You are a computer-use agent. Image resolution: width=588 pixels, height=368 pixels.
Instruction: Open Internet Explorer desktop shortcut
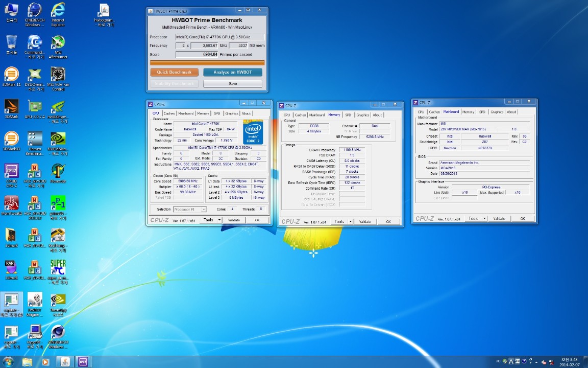tap(58, 15)
